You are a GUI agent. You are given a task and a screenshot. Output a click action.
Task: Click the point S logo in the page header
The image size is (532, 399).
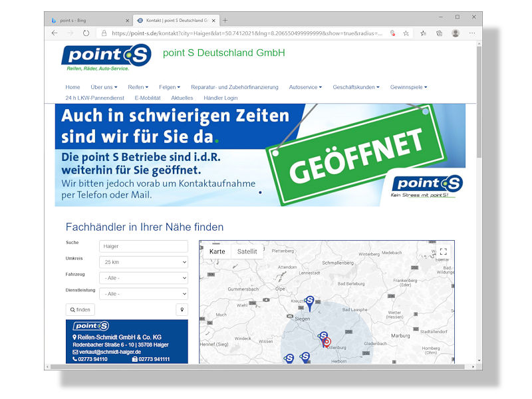point(106,57)
